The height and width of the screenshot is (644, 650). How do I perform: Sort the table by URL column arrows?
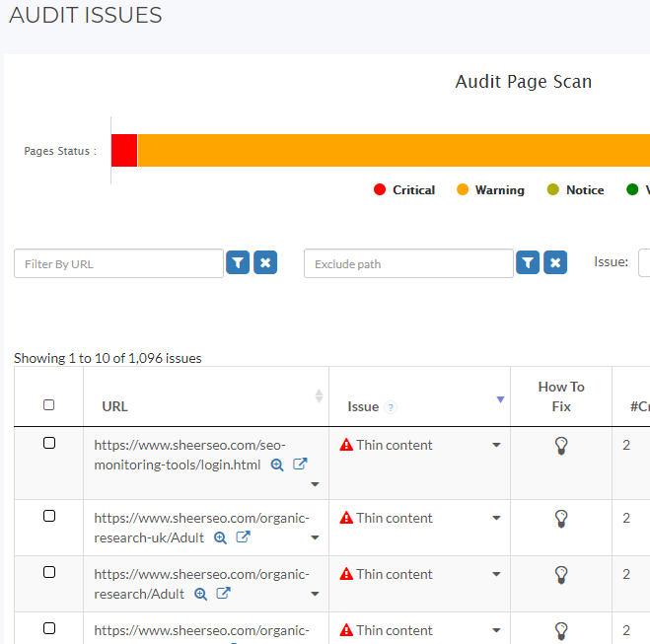[319, 395]
